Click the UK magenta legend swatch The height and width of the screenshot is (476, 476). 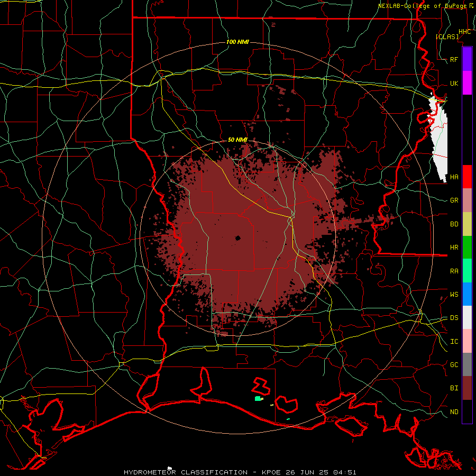(x=467, y=83)
